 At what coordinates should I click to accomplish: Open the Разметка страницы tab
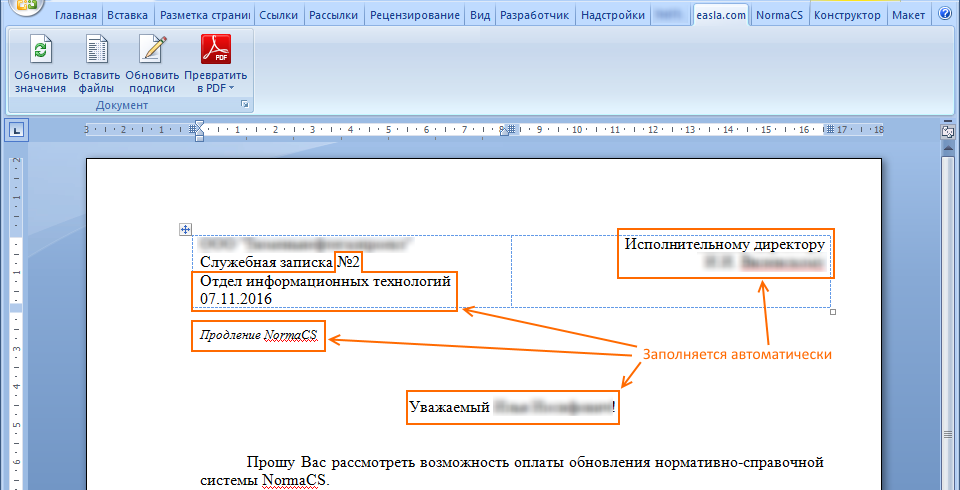[x=205, y=15]
